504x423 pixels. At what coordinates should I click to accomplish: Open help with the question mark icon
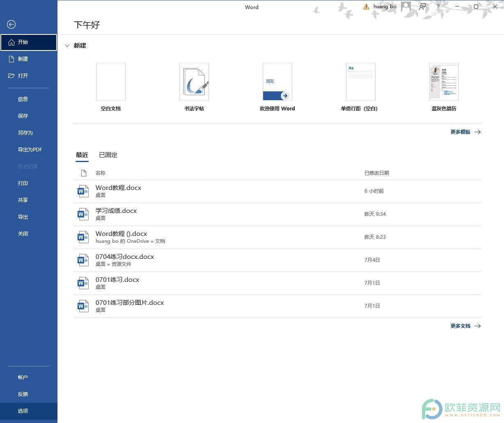(x=438, y=7)
